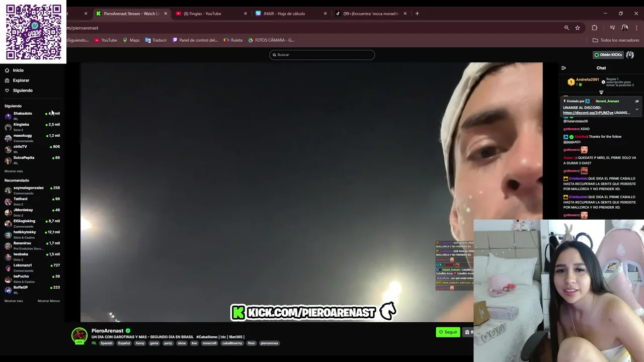This screenshot has width=644, height=362.
Task: Click the pieroarenas tag
Action: 269,343
